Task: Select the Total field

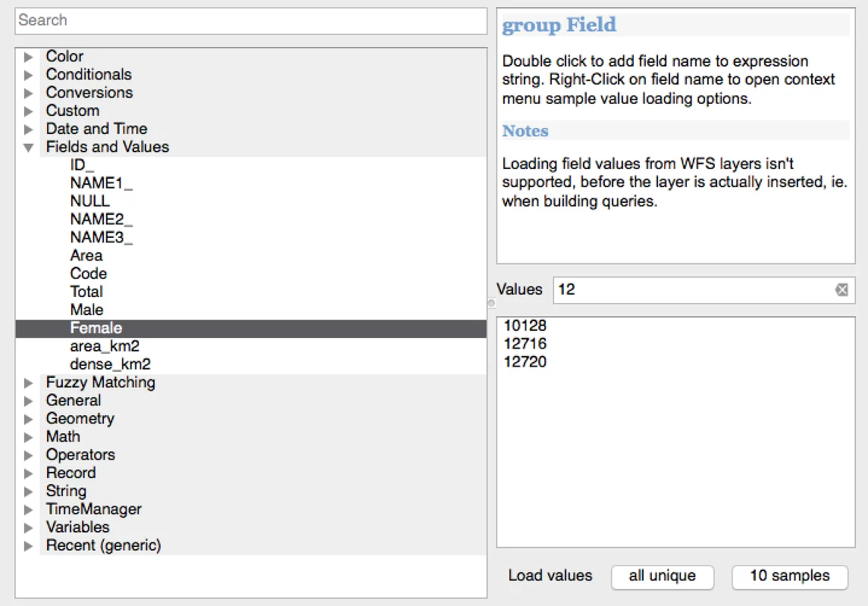Action: click(x=86, y=292)
